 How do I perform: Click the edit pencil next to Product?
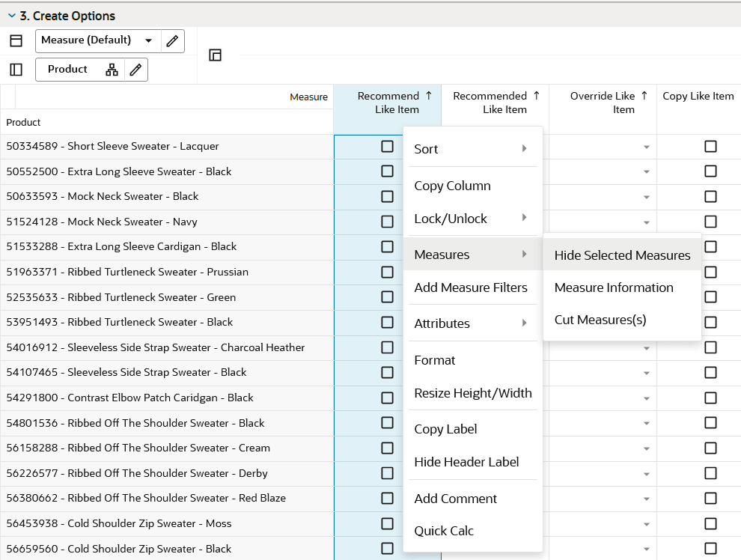[137, 69]
